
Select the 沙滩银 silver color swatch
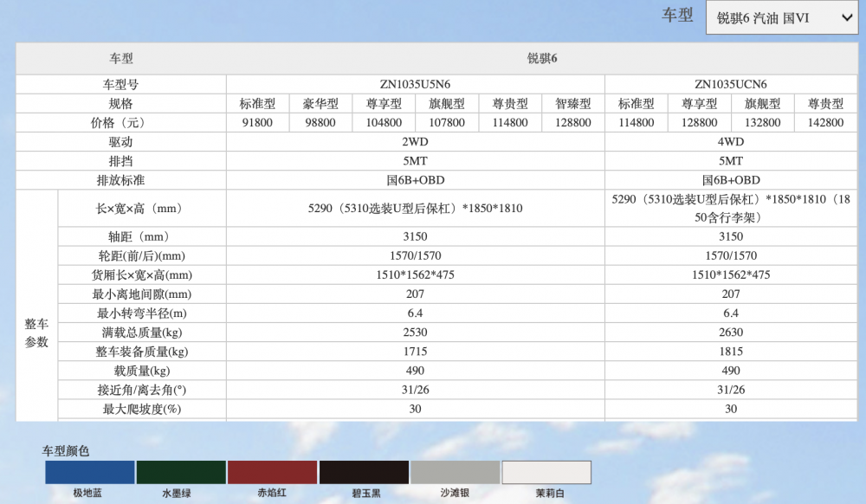tap(456, 473)
